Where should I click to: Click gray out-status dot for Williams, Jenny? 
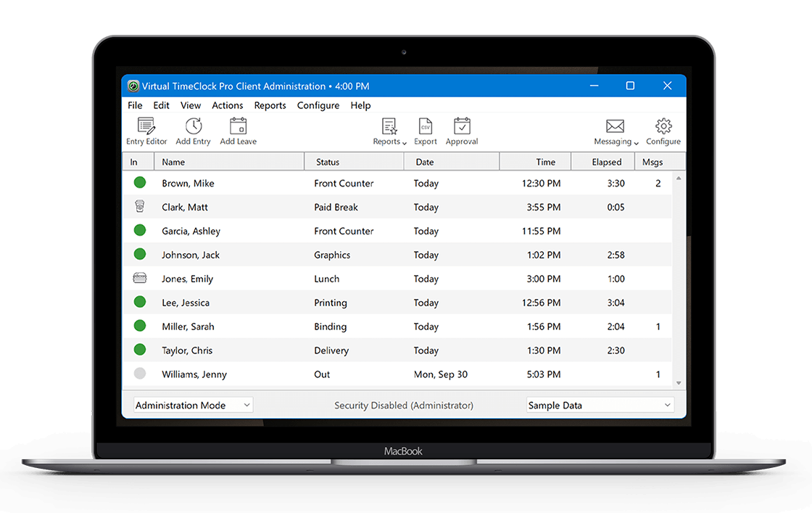coord(140,373)
